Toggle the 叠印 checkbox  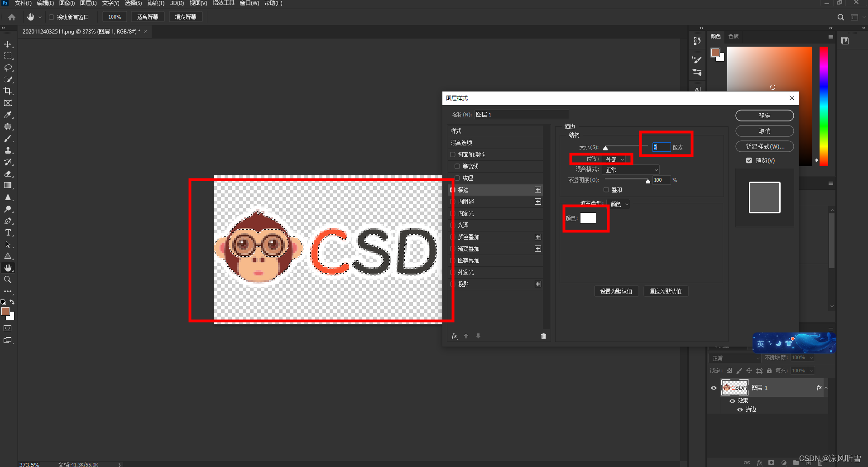tap(606, 190)
